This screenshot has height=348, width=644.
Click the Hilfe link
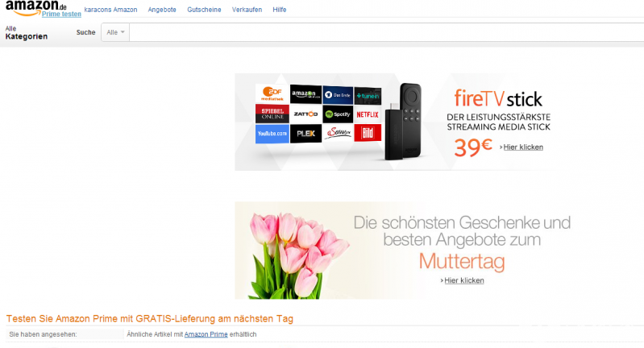point(280,10)
